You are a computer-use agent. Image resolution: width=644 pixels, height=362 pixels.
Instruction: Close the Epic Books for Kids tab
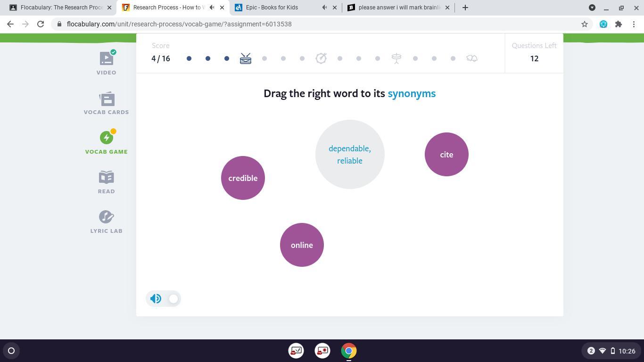(335, 8)
